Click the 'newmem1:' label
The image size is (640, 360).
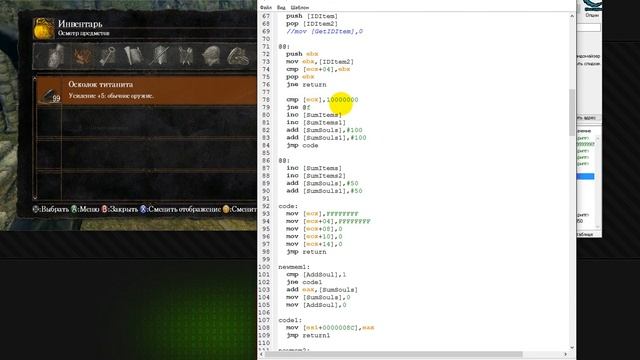294,267
